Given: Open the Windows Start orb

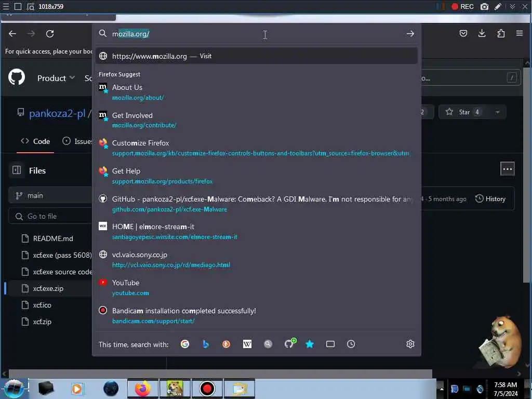Looking at the screenshot, I should click(14, 389).
